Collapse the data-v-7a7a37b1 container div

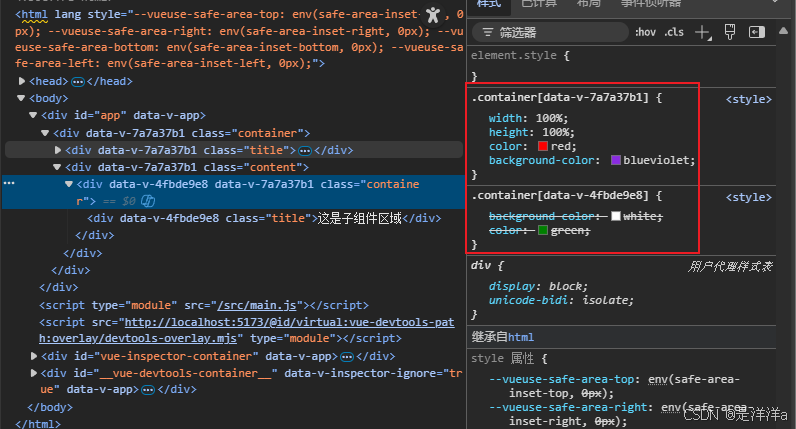(45, 133)
